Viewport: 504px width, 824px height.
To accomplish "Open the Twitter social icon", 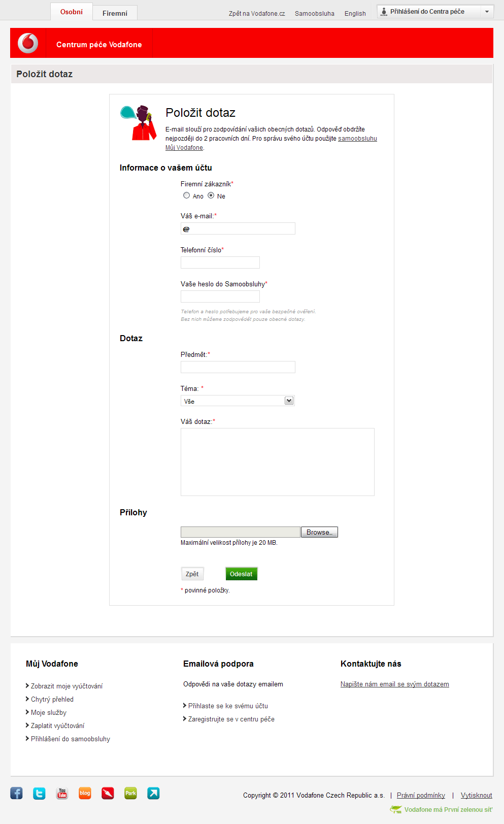I will tap(39, 793).
